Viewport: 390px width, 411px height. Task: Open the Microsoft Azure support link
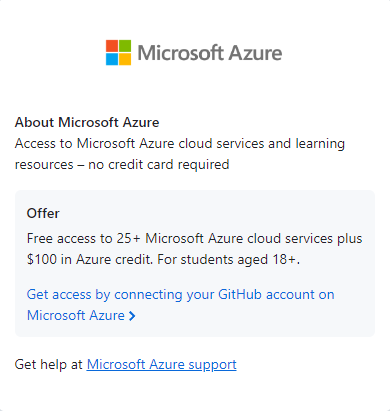(162, 365)
